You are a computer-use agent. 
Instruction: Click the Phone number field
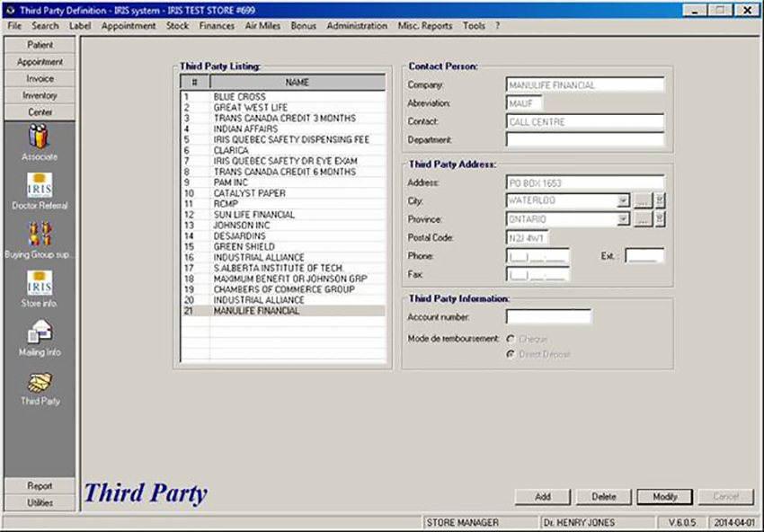point(537,256)
